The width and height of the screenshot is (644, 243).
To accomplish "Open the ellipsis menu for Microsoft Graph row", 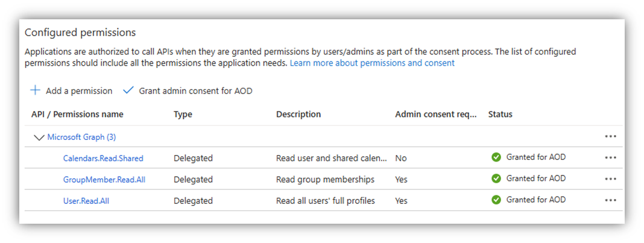I will pyautogui.click(x=610, y=137).
